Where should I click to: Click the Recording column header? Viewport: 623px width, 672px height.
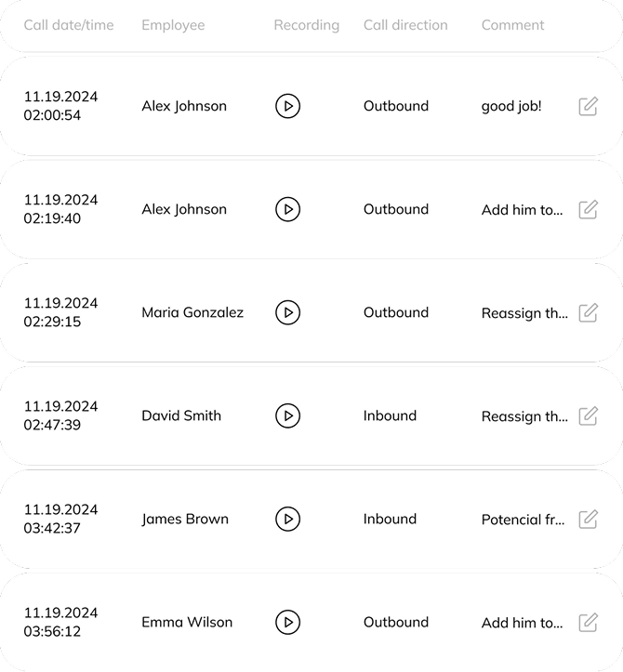click(307, 25)
